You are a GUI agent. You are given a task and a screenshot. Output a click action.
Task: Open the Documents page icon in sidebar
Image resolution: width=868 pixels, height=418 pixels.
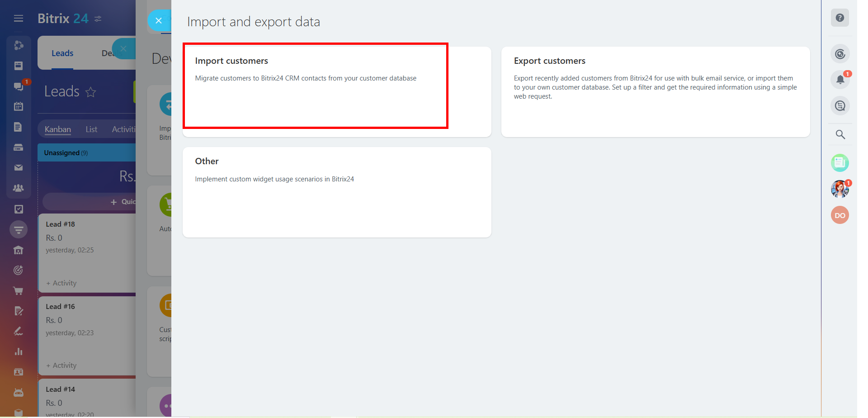[x=19, y=127]
